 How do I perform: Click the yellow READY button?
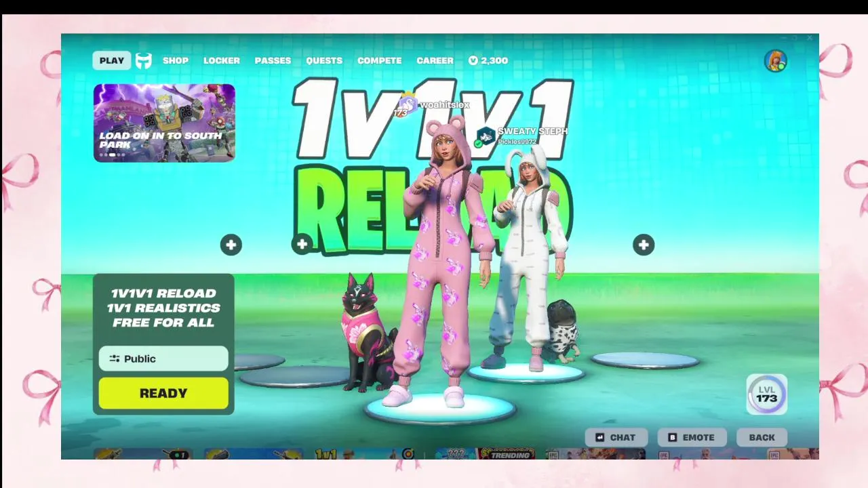click(163, 393)
